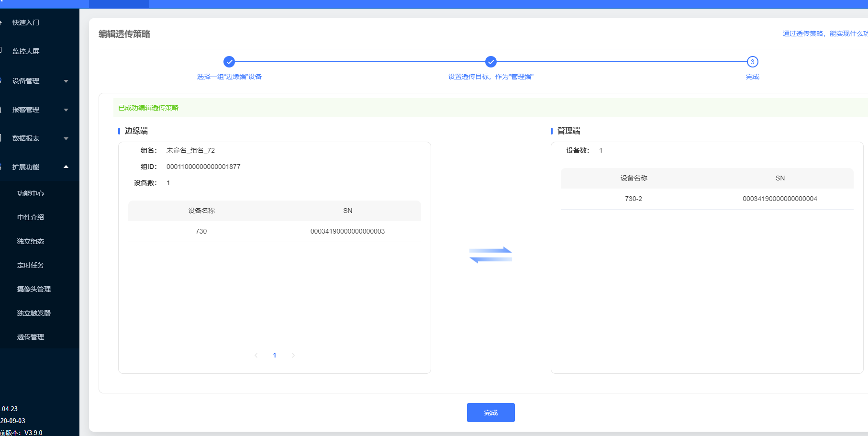
Task: Click step three numbered circle icon
Action: 752,62
